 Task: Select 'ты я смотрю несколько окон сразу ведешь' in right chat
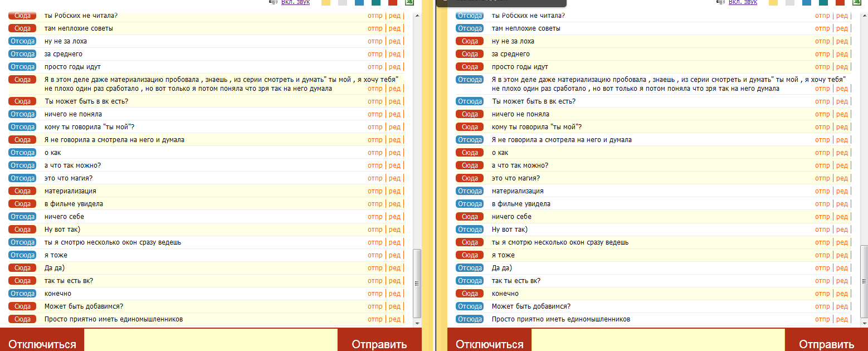(560, 242)
